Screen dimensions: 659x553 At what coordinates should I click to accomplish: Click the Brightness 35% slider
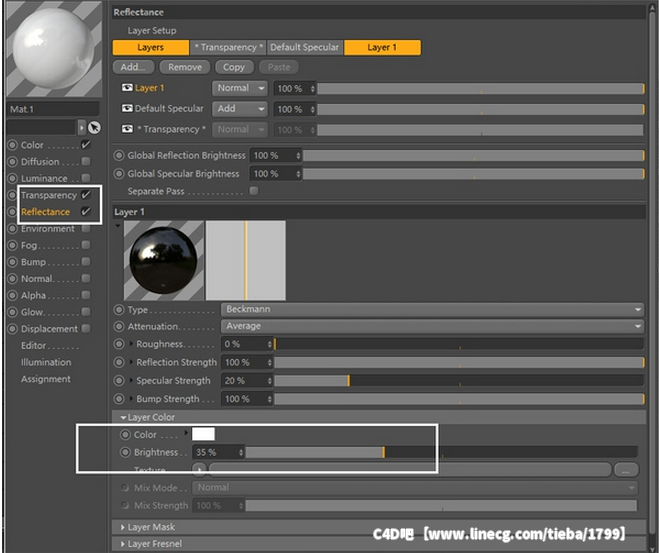click(x=442, y=452)
